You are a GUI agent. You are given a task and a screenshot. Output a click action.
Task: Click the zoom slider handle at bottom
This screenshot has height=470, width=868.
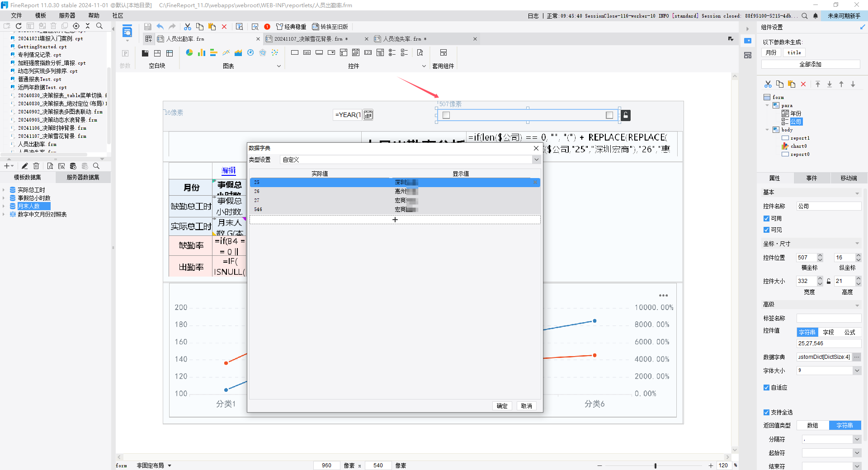pos(655,465)
